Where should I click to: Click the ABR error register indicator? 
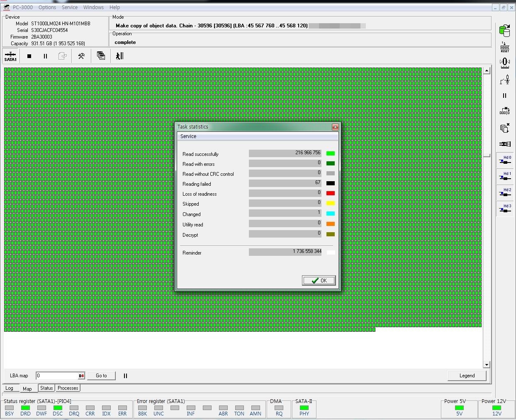tap(223, 408)
